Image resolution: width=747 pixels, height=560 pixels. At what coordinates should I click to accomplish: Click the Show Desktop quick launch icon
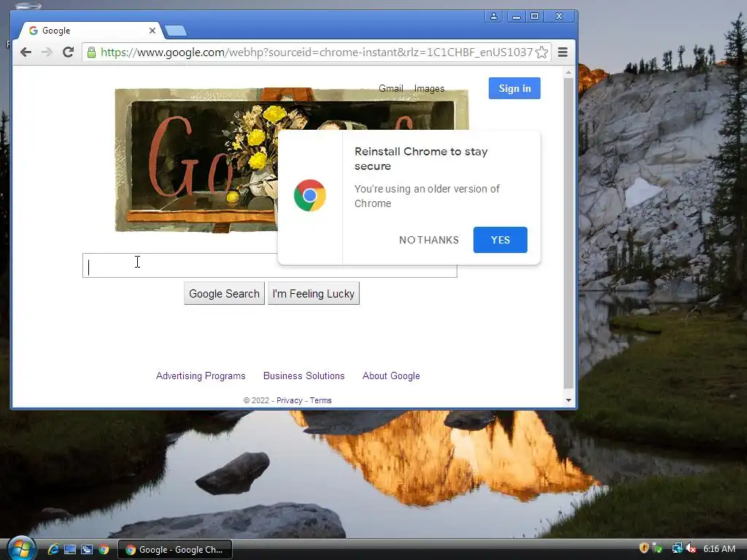(x=70, y=550)
